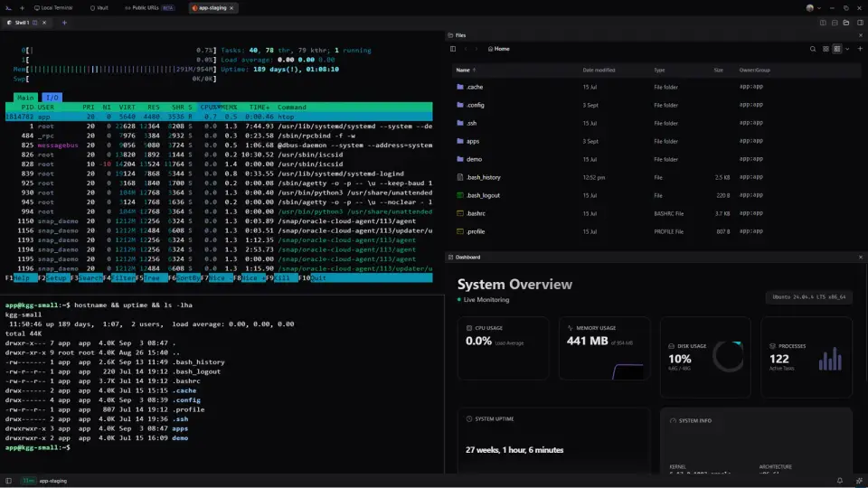Click F3 Search in htop footer
The width and height of the screenshot is (868, 488).
click(x=87, y=278)
